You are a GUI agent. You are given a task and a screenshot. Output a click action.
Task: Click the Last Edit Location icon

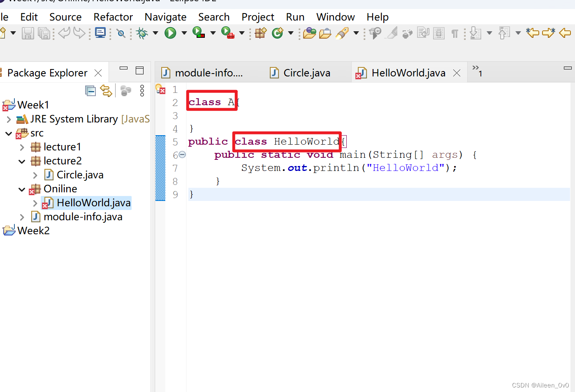click(x=533, y=32)
